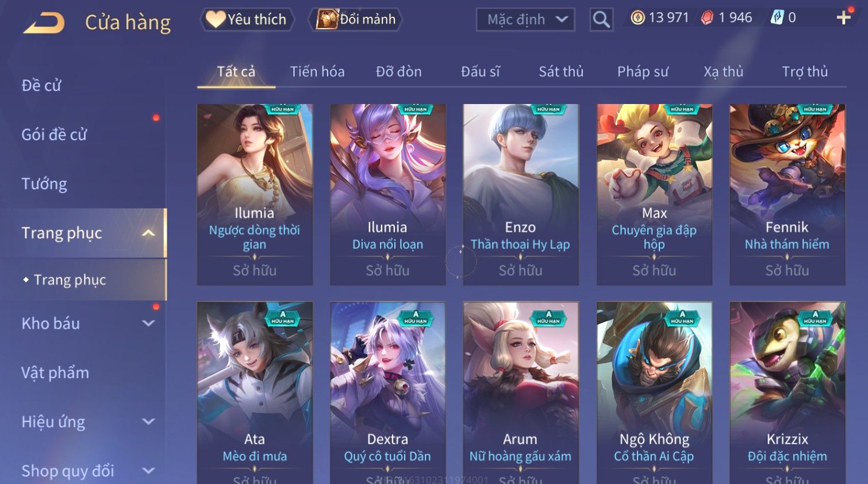Switch to the Sát thủ tab
The image size is (868, 484).
[561, 72]
